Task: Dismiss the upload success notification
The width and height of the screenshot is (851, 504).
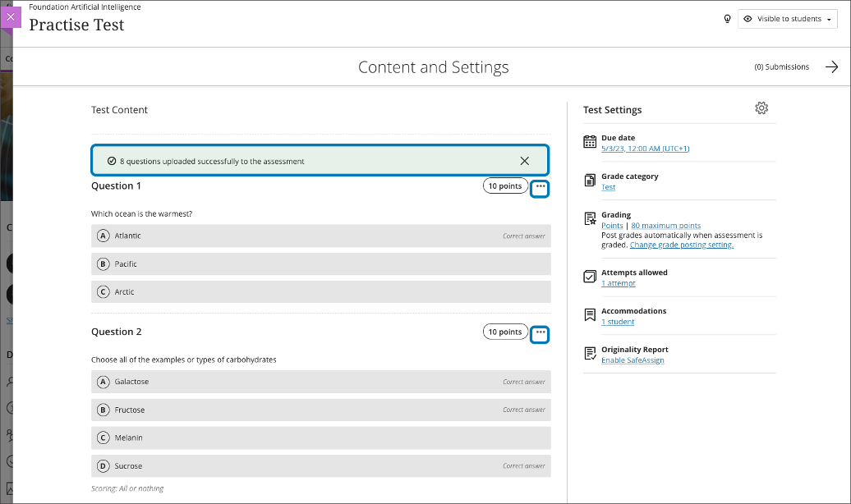Action: point(525,160)
